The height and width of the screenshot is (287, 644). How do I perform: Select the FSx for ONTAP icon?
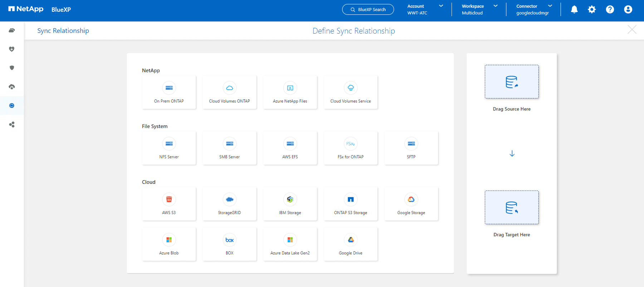pos(351,144)
